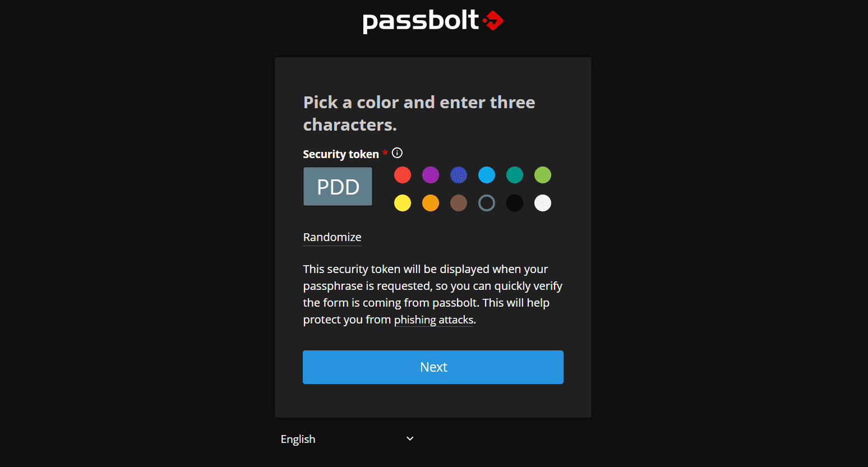Pick the purple color swatch

pyautogui.click(x=431, y=175)
